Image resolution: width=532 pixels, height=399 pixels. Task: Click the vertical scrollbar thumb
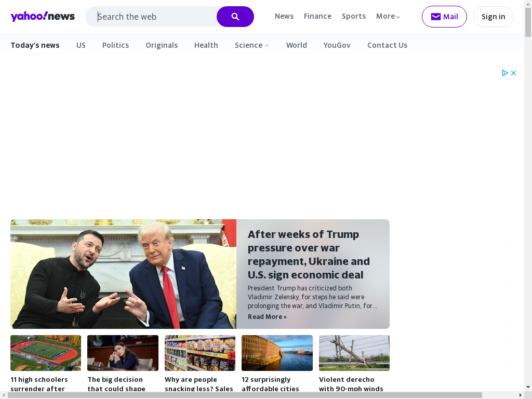[528, 22]
